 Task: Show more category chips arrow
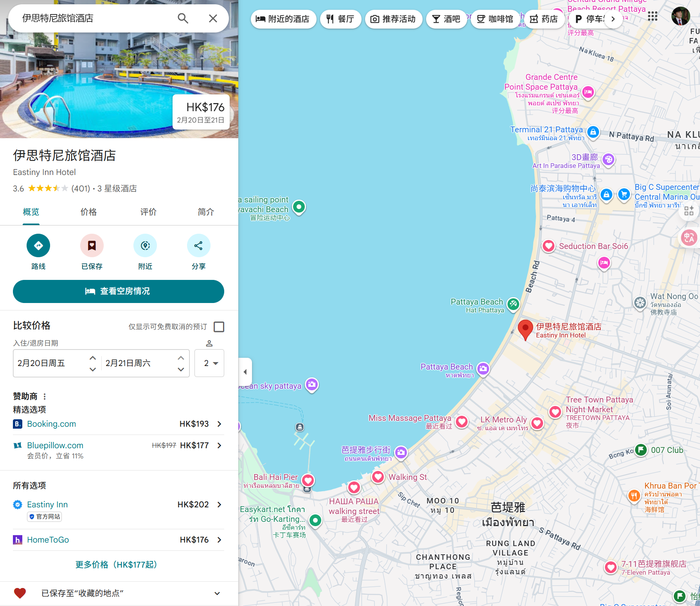pos(613,19)
